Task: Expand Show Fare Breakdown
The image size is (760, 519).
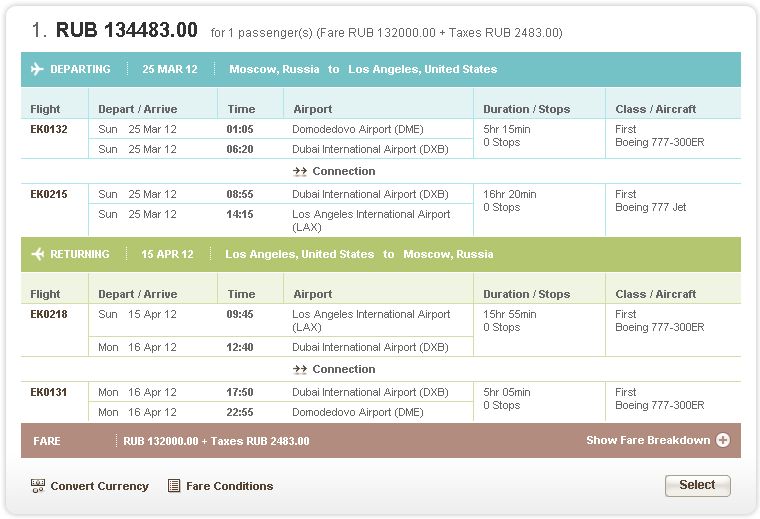Action: point(648,440)
